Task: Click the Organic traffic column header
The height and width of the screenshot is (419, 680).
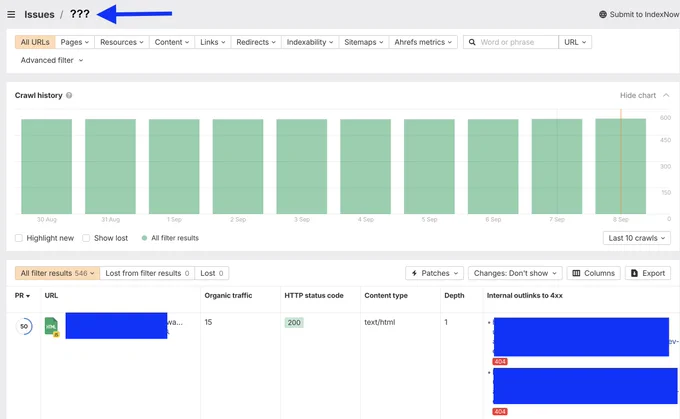Action: 228,296
